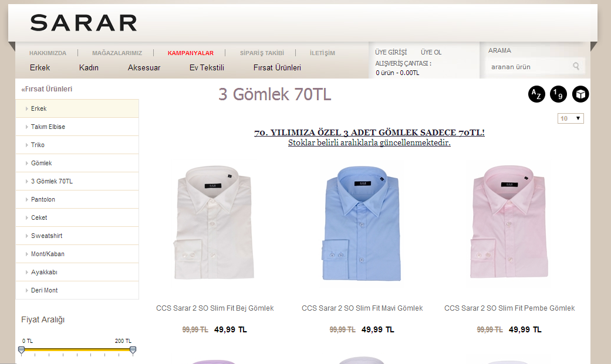Click the SARAR logo
Screen dimensions: 611x364
point(84,23)
